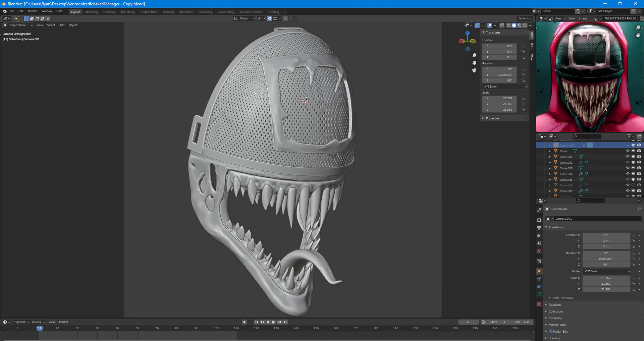Expand the Relations panel

click(555, 305)
